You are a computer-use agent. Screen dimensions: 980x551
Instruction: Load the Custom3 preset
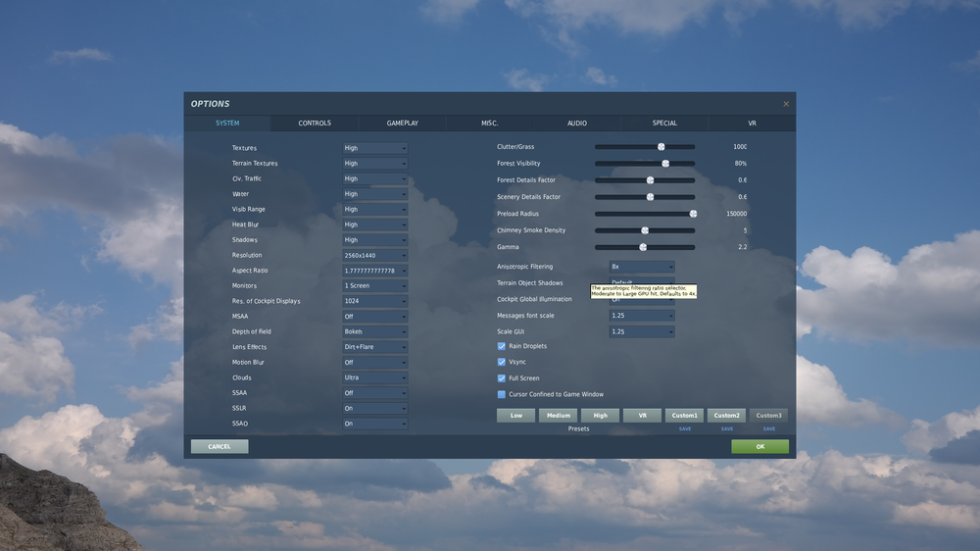click(768, 416)
